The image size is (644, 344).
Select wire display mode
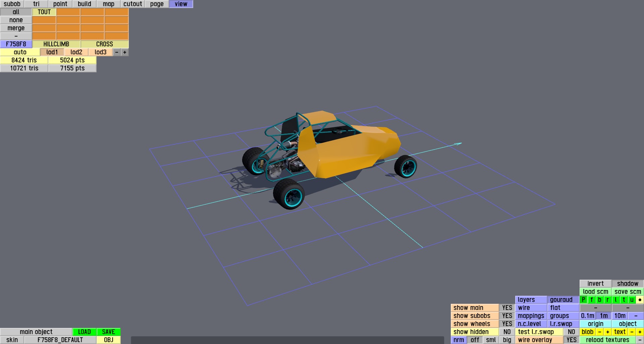coord(531,308)
